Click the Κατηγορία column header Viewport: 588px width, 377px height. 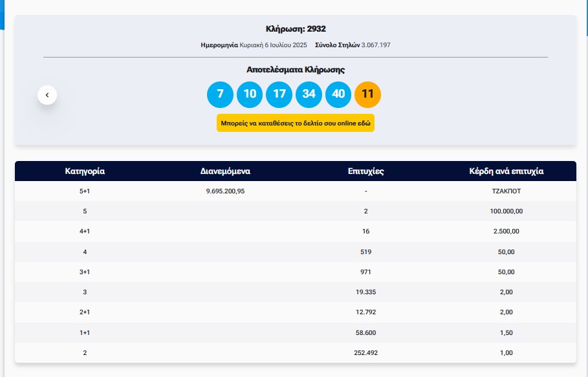[x=85, y=171]
